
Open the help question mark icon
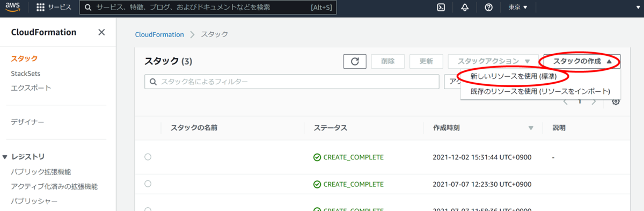(x=488, y=8)
